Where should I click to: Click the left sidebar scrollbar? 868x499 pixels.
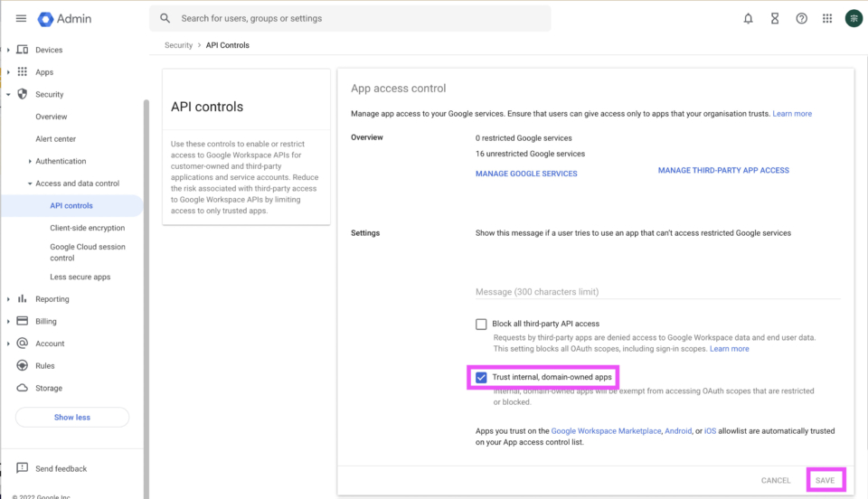(146, 298)
